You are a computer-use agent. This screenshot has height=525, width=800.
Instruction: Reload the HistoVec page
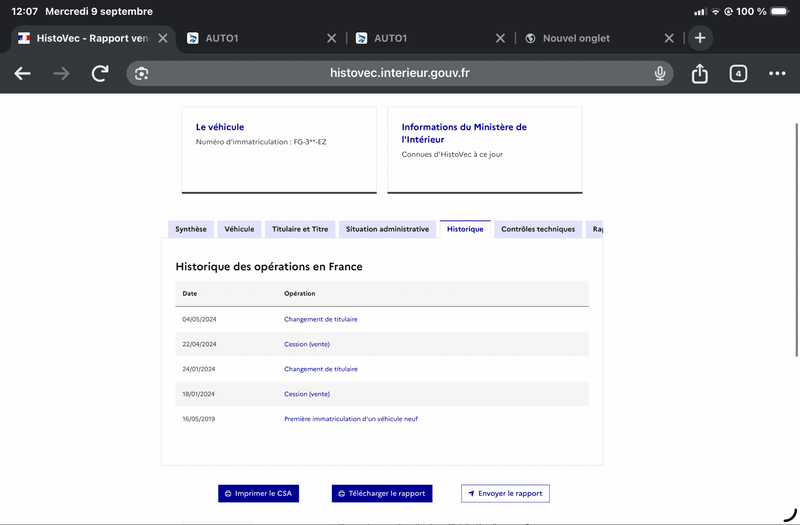point(100,73)
